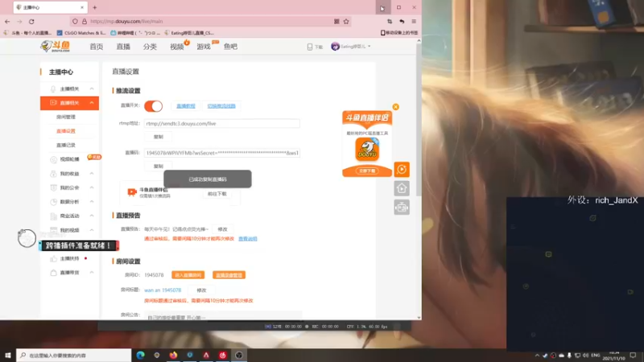Image resolution: width=644 pixels, height=362 pixels.
Task: Open the Windows Start menu
Action: (8, 355)
